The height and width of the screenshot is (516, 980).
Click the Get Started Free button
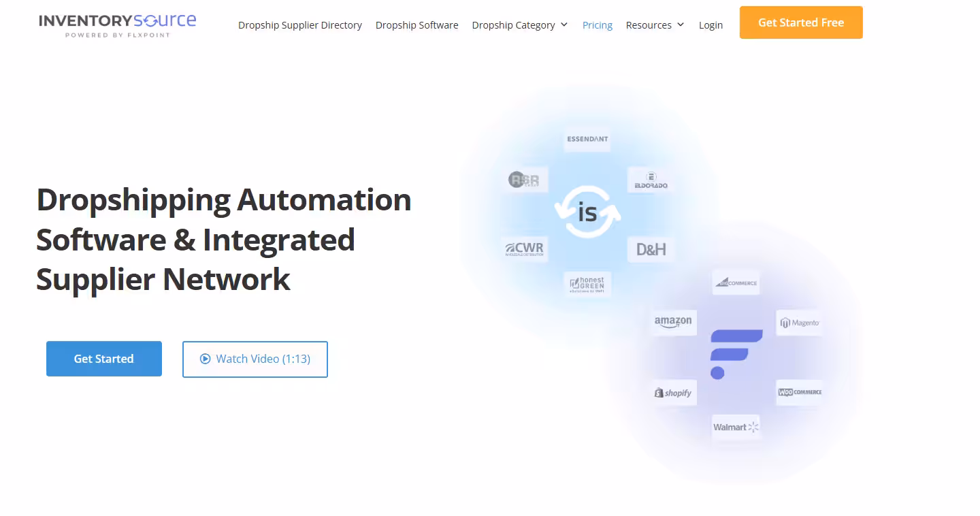coord(801,22)
